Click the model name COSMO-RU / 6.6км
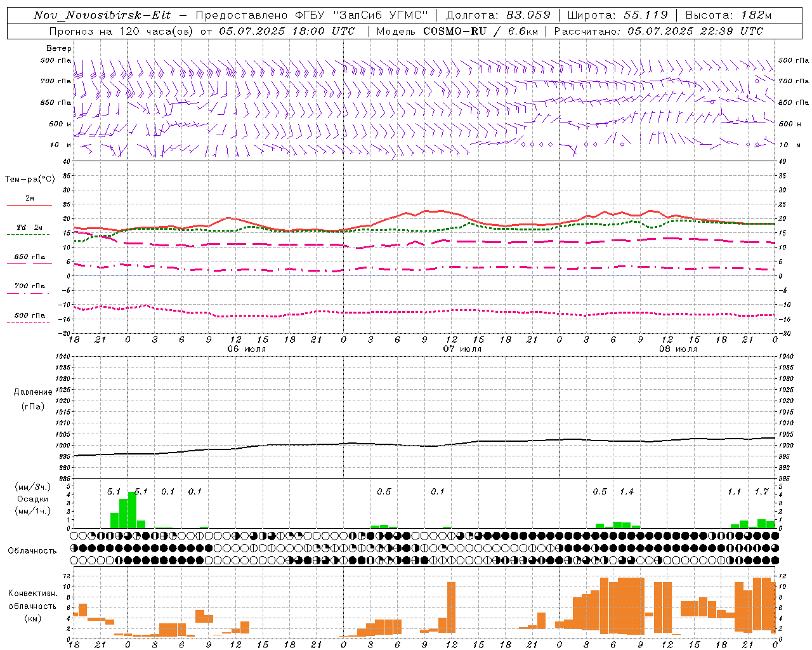812x650 pixels. [x=480, y=31]
